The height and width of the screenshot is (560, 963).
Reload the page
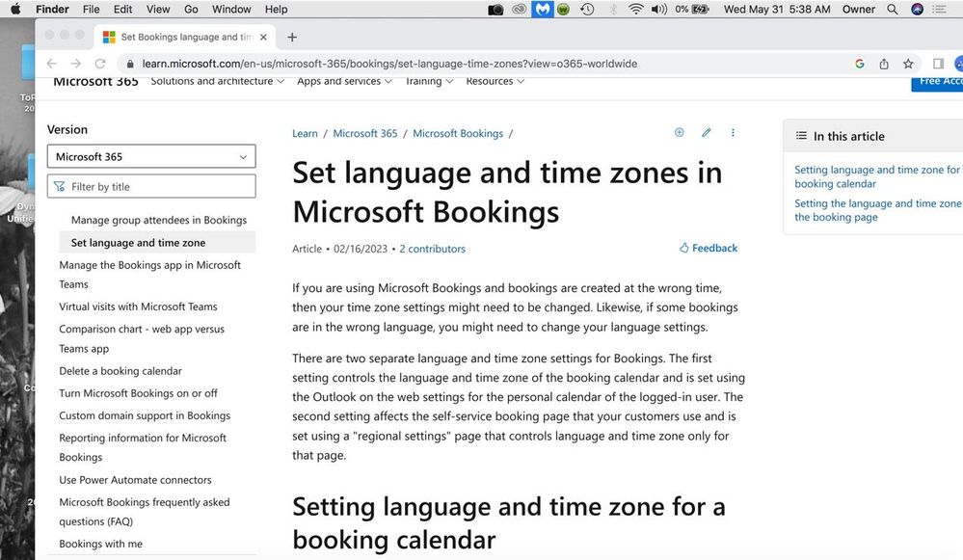100,64
